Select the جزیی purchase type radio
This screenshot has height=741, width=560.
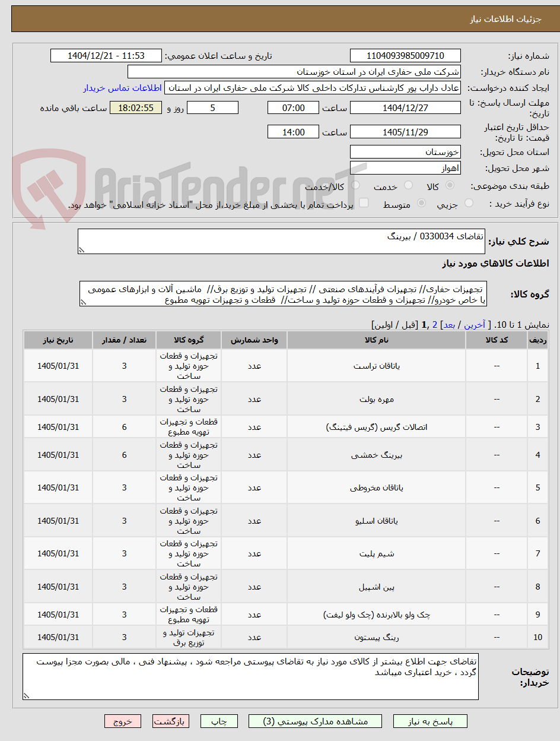[469, 204]
